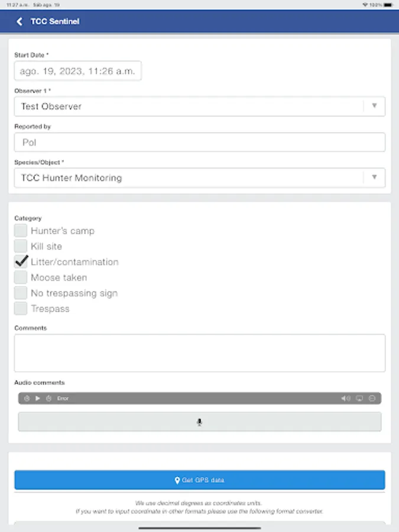This screenshot has width=399, height=532.
Task: Open the Observer 1 dropdown
Action: click(199, 106)
